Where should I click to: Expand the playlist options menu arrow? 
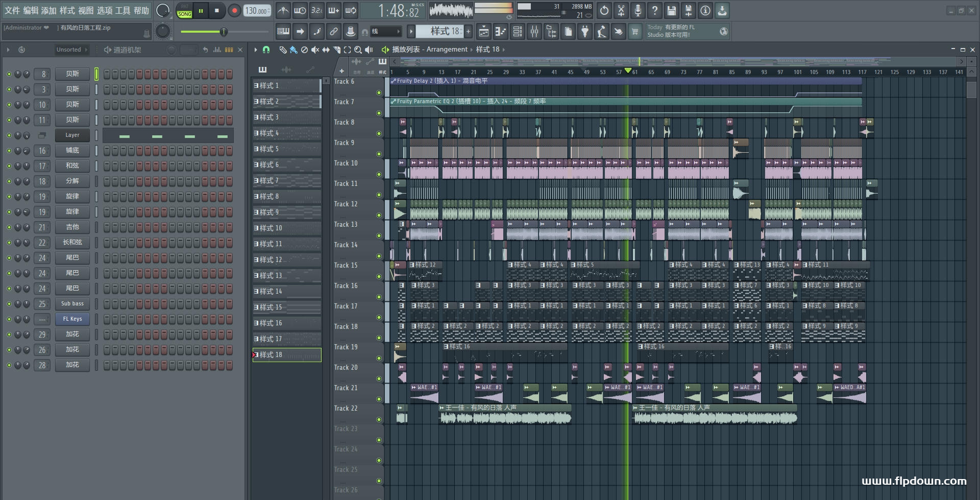click(x=256, y=50)
